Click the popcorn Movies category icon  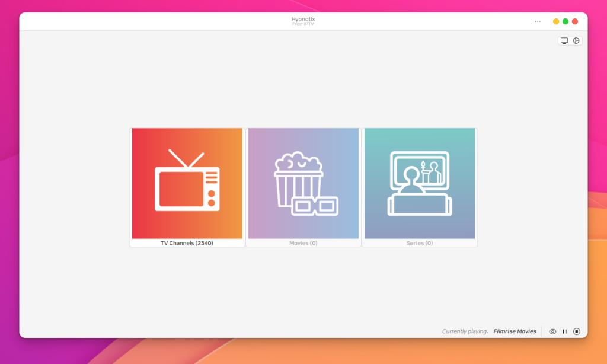[x=303, y=181]
